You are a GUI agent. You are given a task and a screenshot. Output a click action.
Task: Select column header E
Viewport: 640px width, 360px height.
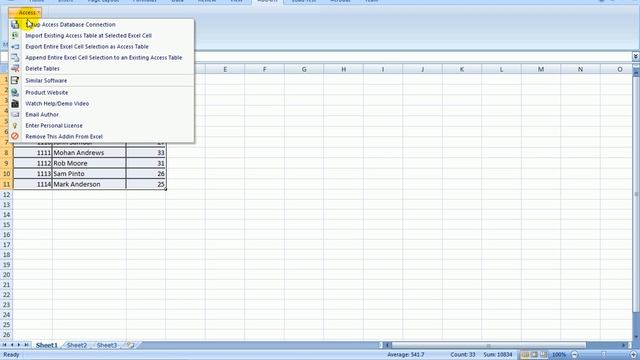click(225, 69)
